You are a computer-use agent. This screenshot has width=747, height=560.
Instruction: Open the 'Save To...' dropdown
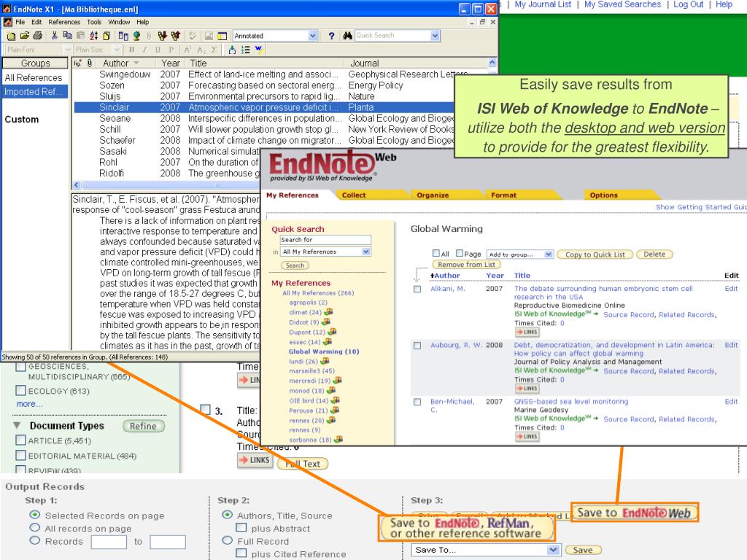click(486, 550)
